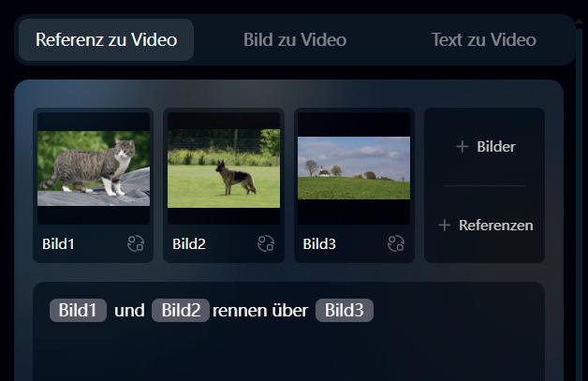Screen dimensions: 588x381
Task: Click the Bild1 tag in the prompt
Action: click(78, 310)
